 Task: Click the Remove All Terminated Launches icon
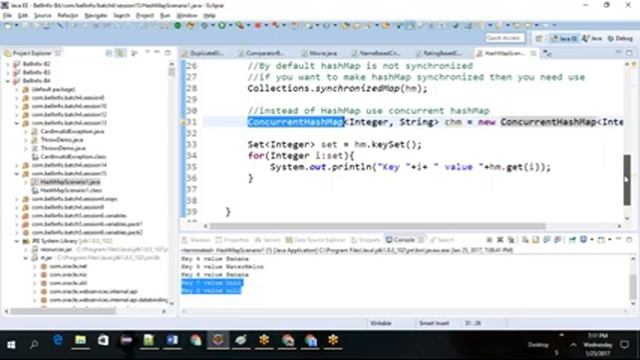click(511, 240)
